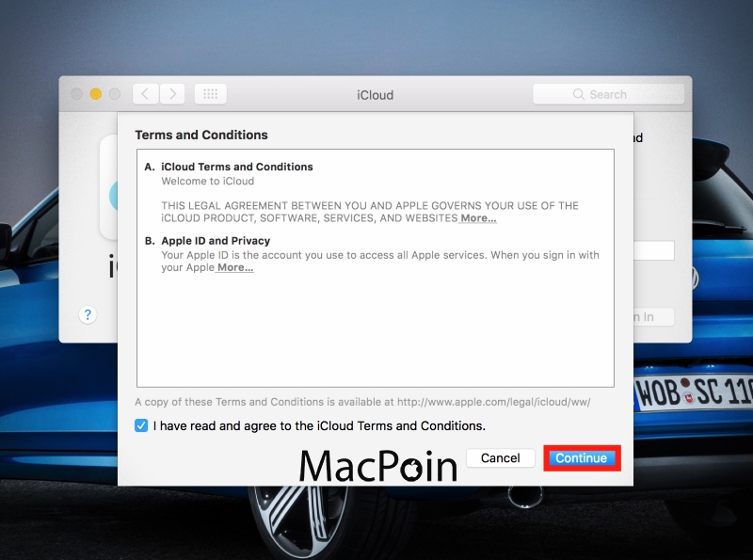The width and height of the screenshot is (753, 560).
Task: Minimize the iCloud window with yellow button
Action: (x=96, y=94)
